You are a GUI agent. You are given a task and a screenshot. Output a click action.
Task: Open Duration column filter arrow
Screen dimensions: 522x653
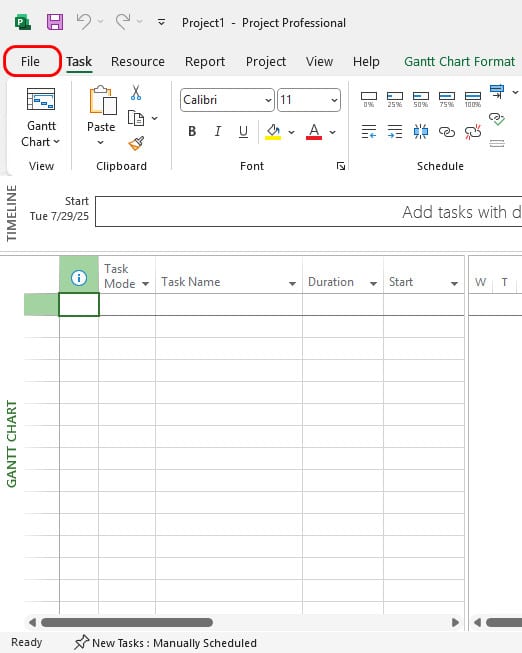373,284
